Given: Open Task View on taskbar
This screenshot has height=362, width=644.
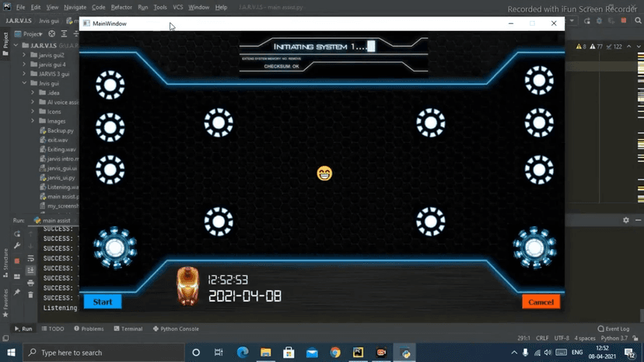Looking at the screenshot, I should pyautogui.click(x=219, y=353).
